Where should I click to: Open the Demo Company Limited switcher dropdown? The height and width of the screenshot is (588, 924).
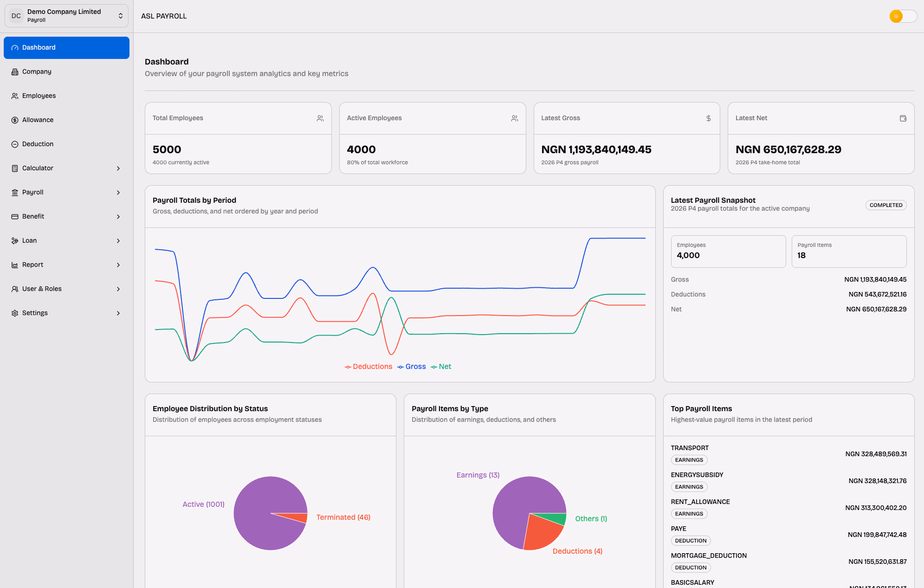[66, 16]
